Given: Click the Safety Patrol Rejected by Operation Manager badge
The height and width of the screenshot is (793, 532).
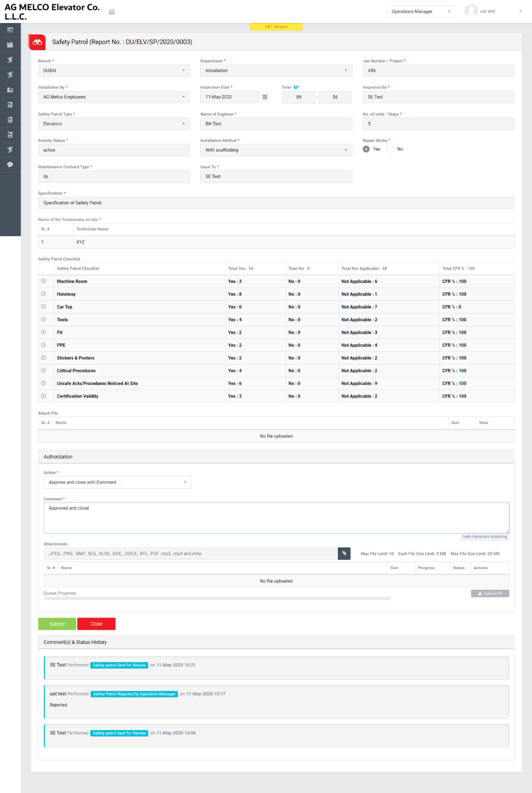Looking at the screenshot, I should pos(134,694).
